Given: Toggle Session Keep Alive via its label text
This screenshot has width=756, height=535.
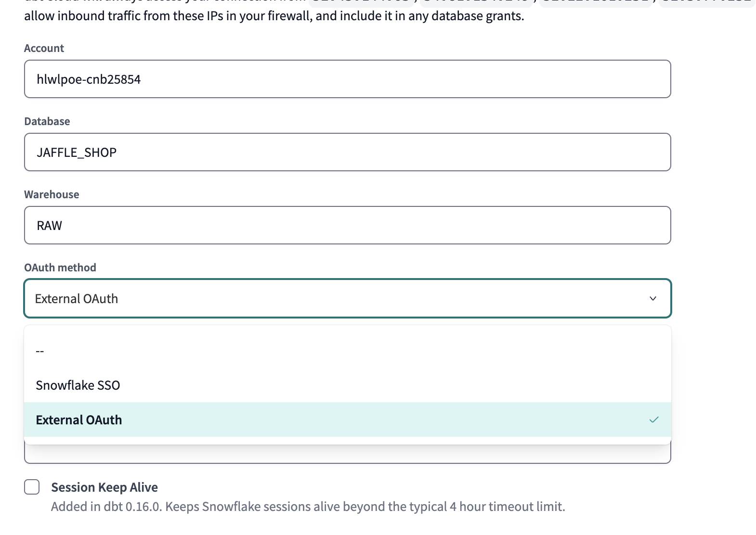Looking at the screenshot, I should tap(104, 487).
